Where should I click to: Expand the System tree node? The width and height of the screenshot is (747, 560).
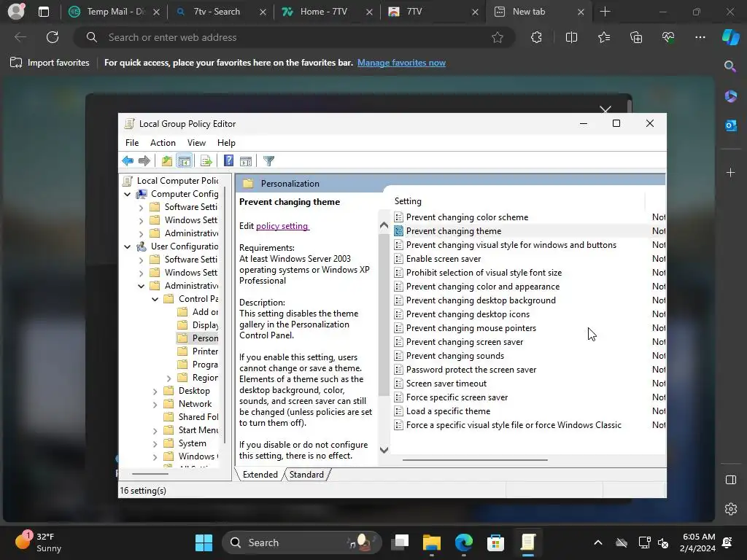click(155, 444)
